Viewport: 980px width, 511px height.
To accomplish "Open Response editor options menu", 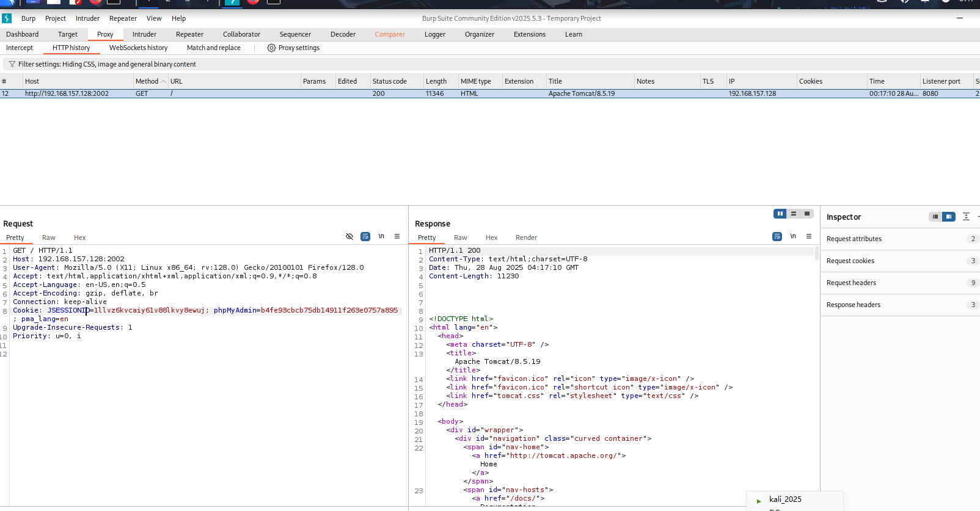I will click(809, 236).
